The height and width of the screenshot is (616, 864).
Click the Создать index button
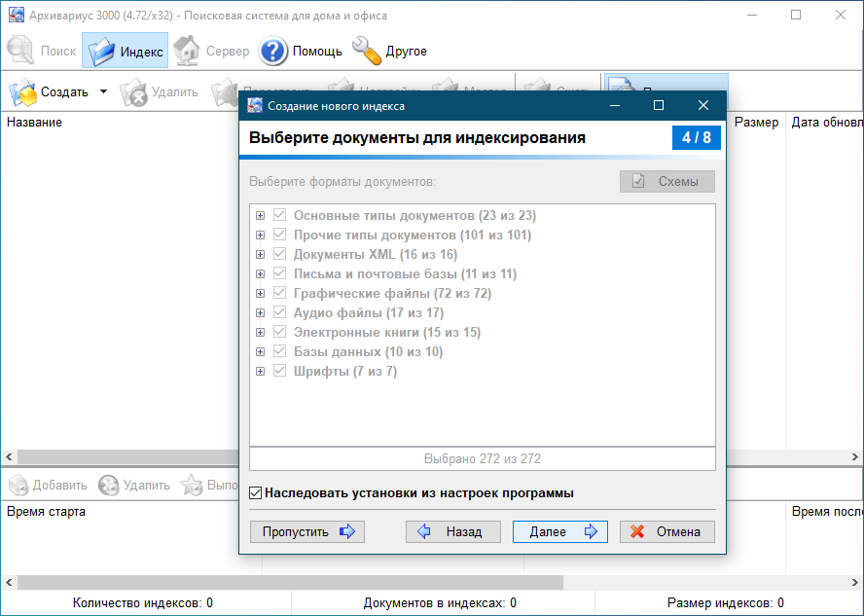49,92
